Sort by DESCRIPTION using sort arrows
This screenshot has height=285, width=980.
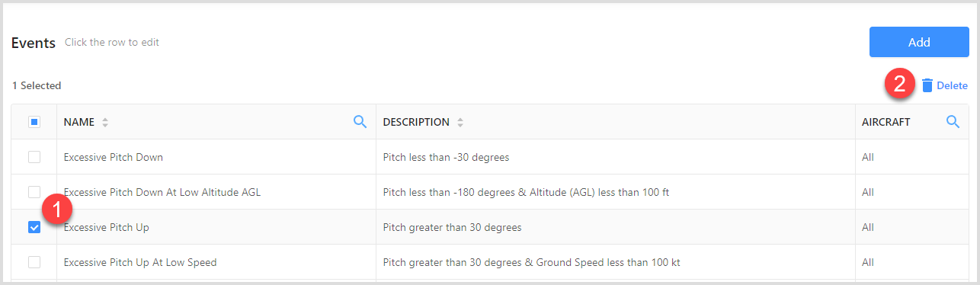460,122
